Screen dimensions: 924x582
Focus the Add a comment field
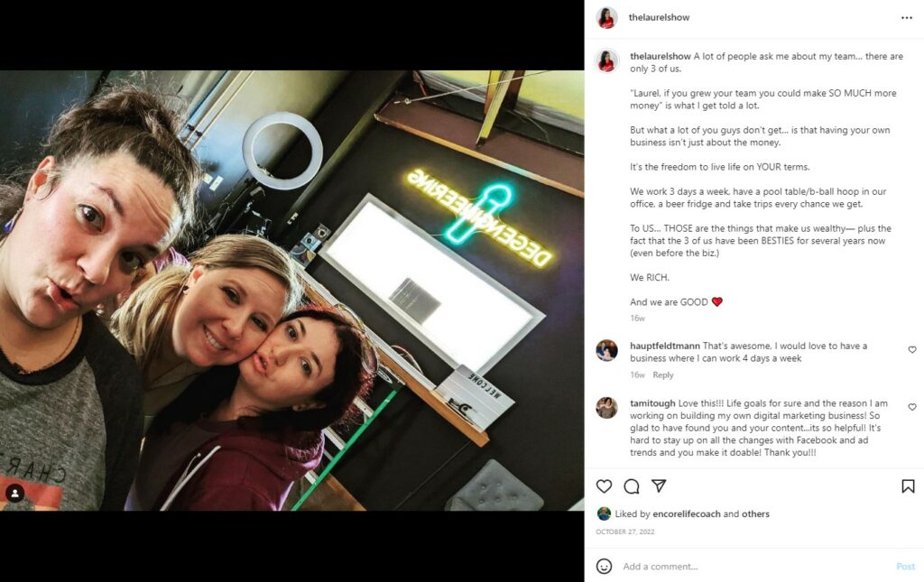pos(756,566)
